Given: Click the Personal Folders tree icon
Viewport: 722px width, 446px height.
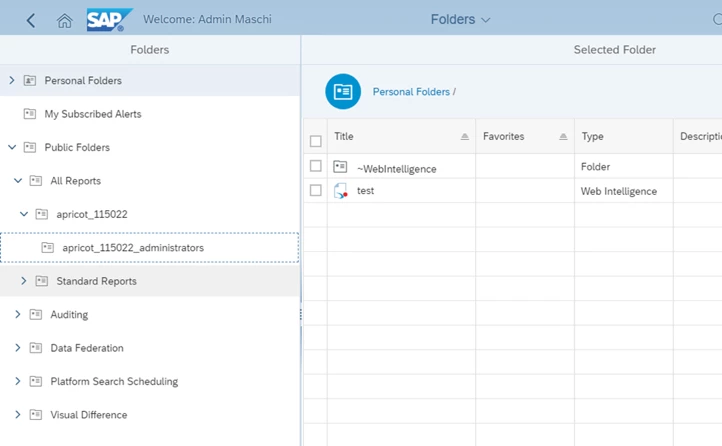Looking at the screenshot, I should tap(30, 81).
